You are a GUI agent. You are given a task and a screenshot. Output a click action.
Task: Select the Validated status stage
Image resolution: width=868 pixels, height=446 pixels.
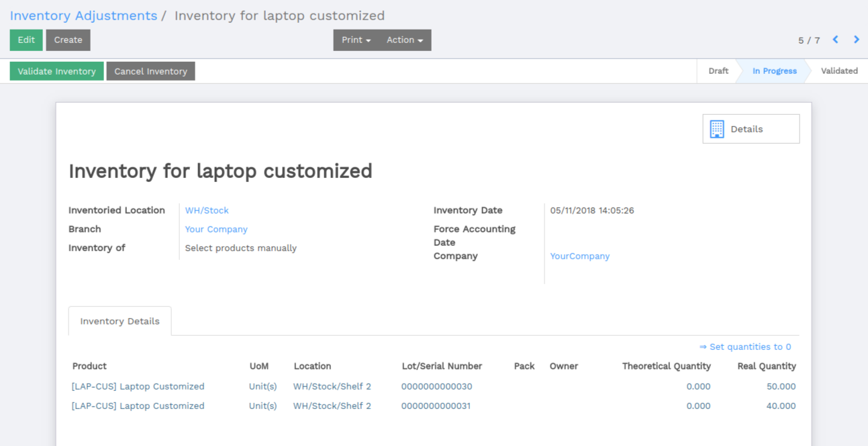click(x=839, y=71)
